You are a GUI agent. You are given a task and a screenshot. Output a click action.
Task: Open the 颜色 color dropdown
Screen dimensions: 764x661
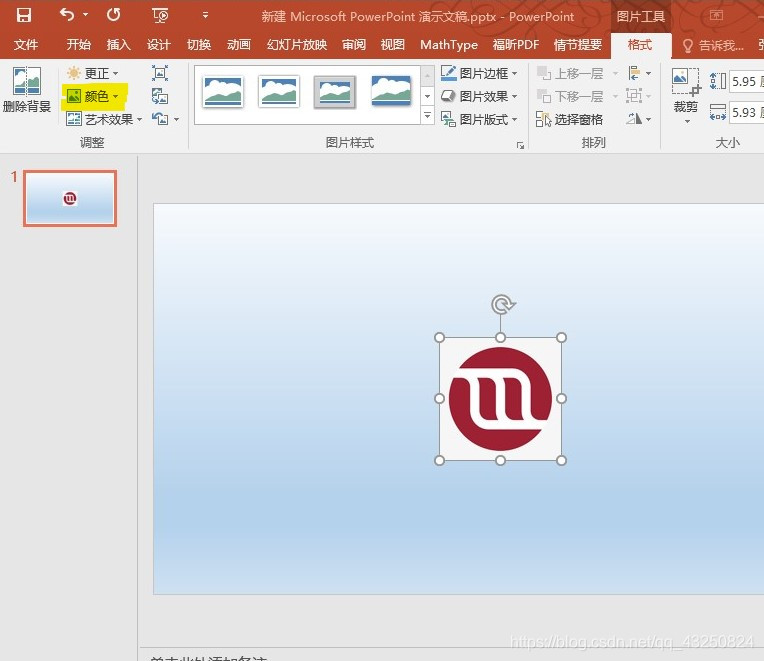[x=93, y=96]
